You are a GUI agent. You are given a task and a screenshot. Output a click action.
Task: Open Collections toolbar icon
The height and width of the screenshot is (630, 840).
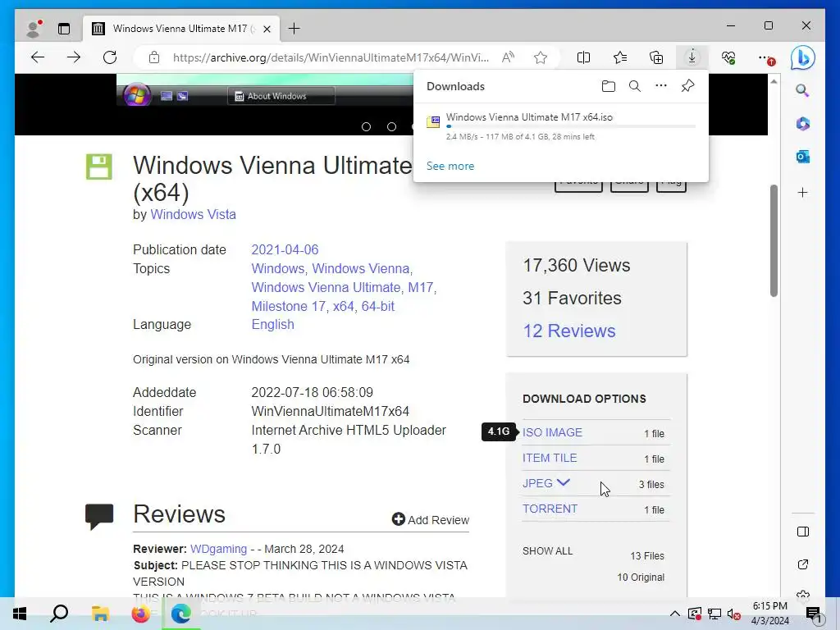[x=656, y=57]
